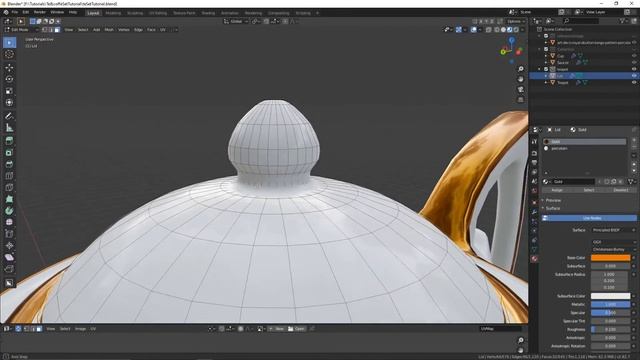The width and height of the screenshot is (640, 360).
Task: Open the Material properties tab
Action: pos(534,259)
